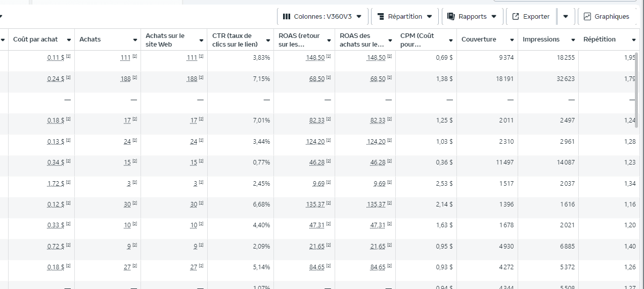The width and height of the screenshot is (644, 289).
Task: Open Achats sur le site Web column arrow
Action: pos(202,39)
